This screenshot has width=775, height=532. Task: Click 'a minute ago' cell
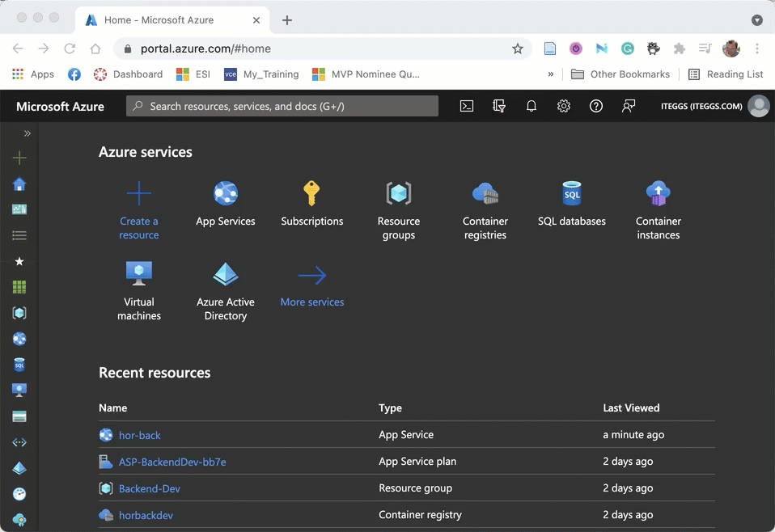(633, 435)
